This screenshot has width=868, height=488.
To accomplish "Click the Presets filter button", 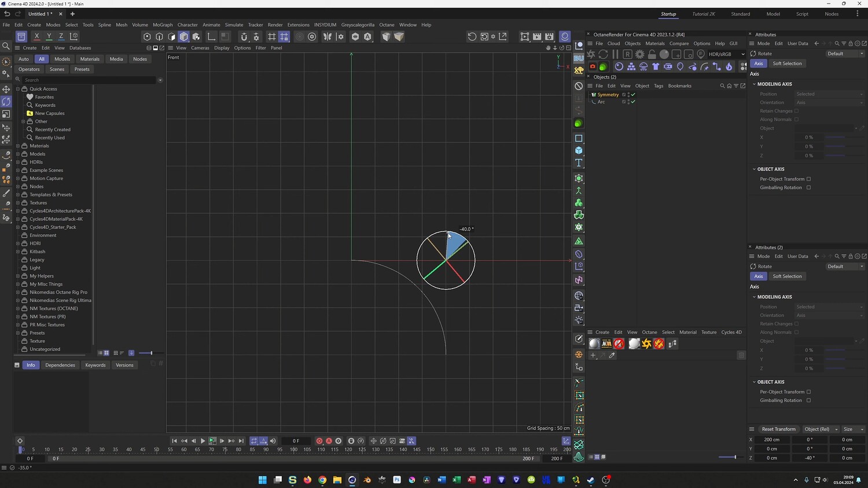I will pos(82,69).
